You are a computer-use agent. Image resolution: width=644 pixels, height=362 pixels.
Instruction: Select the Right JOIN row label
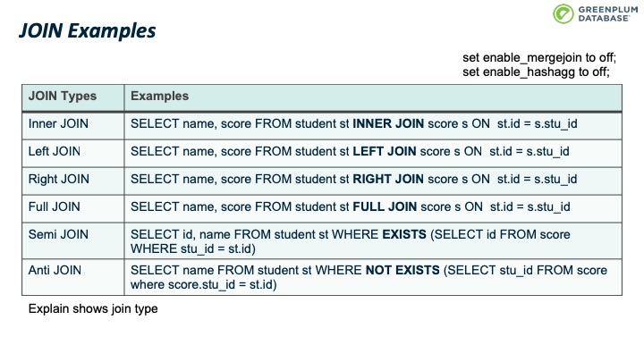click(59, 180)
